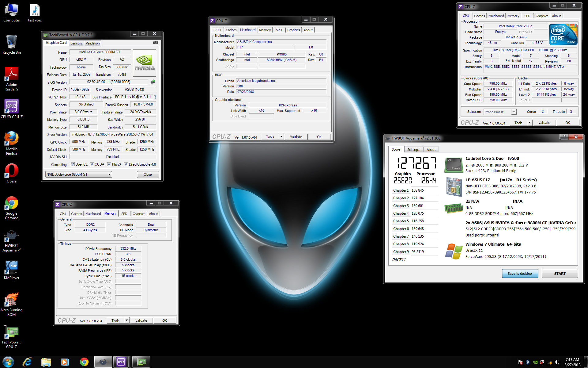Click the GPU-Z screenshot camera icon
Viewport: 588px width, 368px height.
[156, 43]
